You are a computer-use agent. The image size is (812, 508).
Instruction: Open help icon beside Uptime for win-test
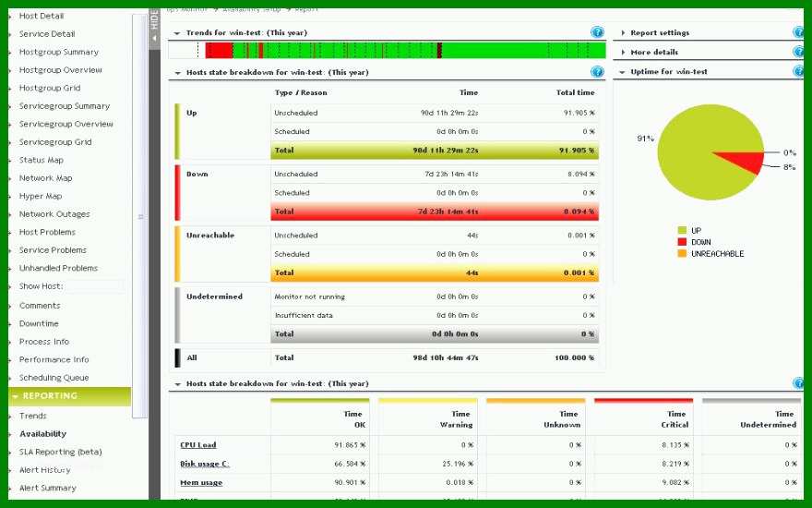(x=798, y=71)
